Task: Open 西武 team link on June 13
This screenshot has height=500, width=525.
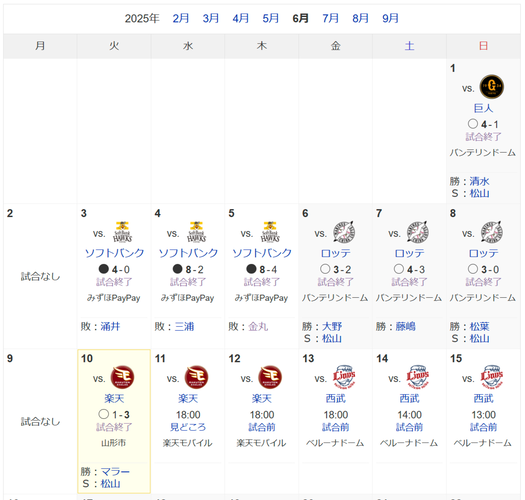Action: pyautogui.click(x=335, y=399)
